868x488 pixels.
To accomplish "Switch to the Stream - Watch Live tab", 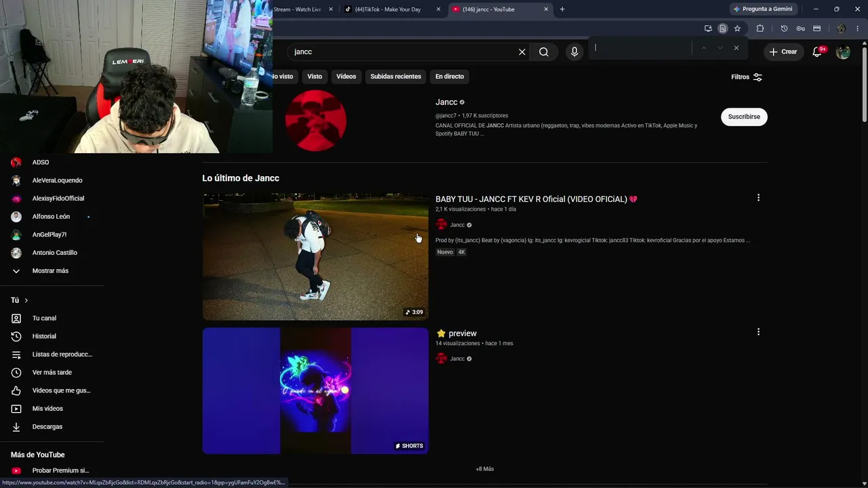I will click(x=304, y=9).
